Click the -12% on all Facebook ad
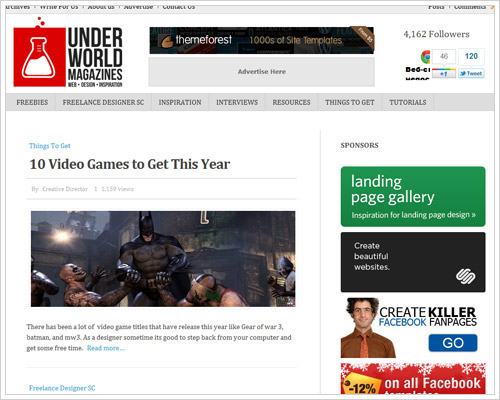 click(413, 379)
